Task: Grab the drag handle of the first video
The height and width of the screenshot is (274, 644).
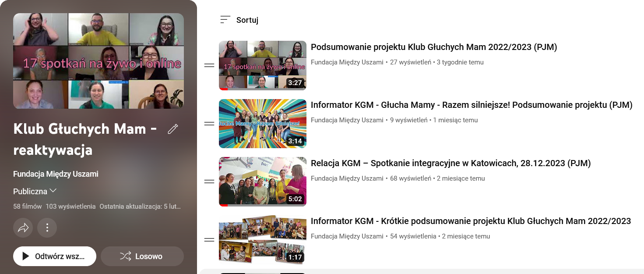Action: click(x=209, y=65)
